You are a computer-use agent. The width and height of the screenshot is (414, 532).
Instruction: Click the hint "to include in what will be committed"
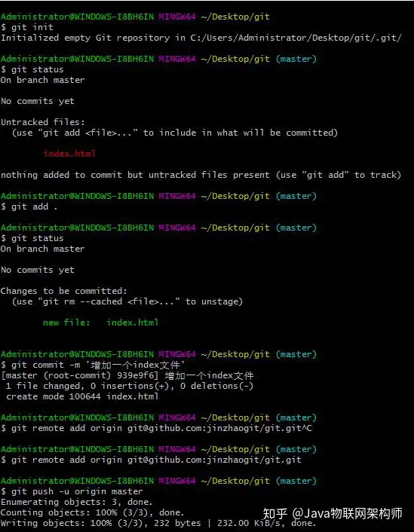tap(240, 133)
